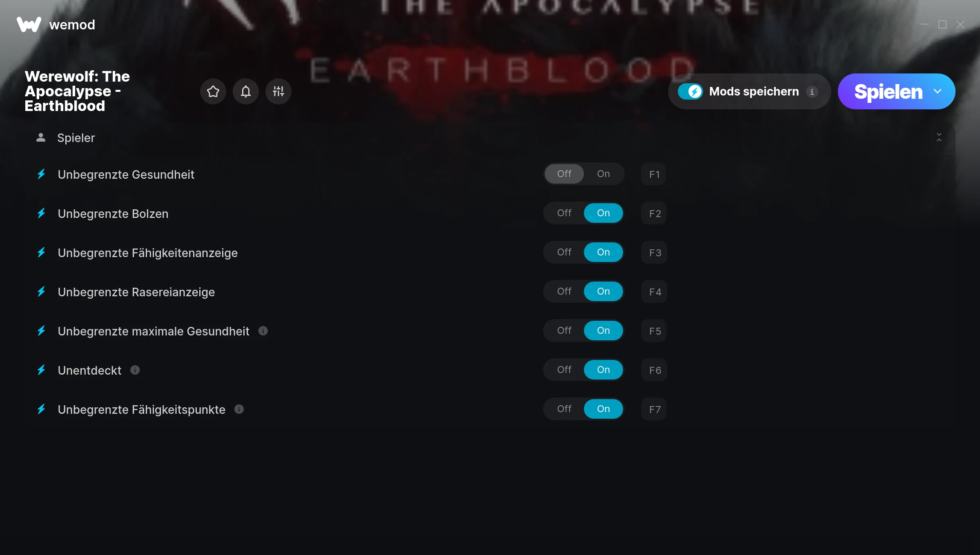Turn off Unbegrenzte Bolzen
Viewport: 980px width, 555px height.
pyautogui.click(x=564, y=213)
